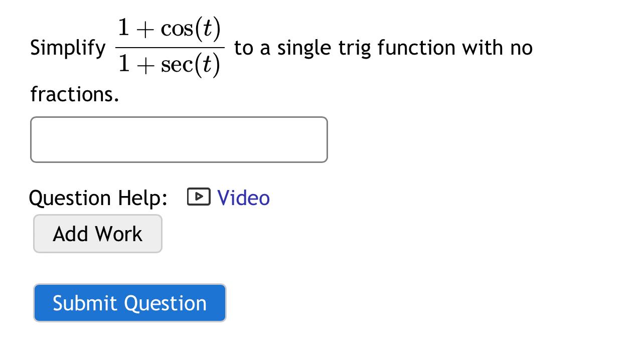The width and height of the screenshot is (644, 363).
Task: Click the Simplify problem statement text
Action: coord(68,48)
